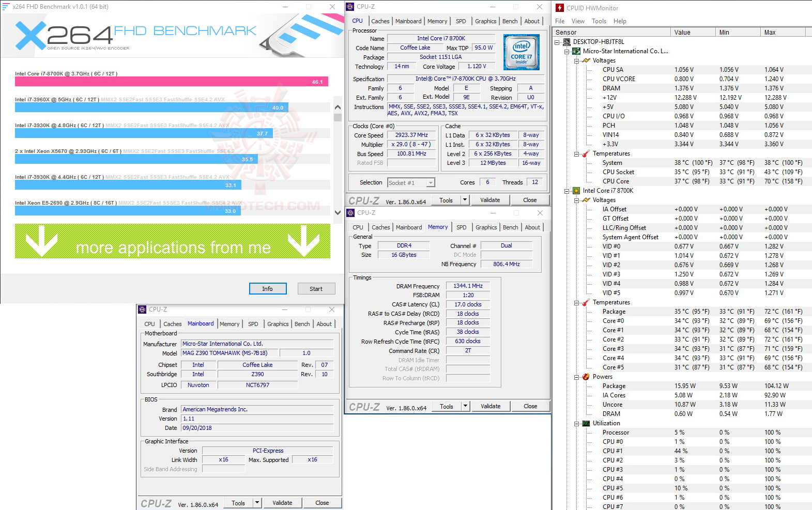Click the CPUID HWMonitor title bar icon
This screenshot has width=812, height=510.
[x=560, y=8]
